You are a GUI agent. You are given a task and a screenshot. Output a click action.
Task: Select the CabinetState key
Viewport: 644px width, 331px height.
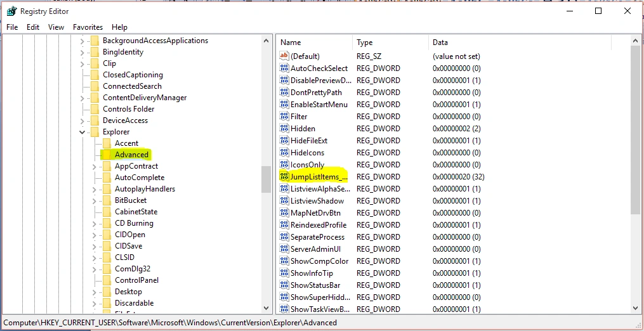136,212
